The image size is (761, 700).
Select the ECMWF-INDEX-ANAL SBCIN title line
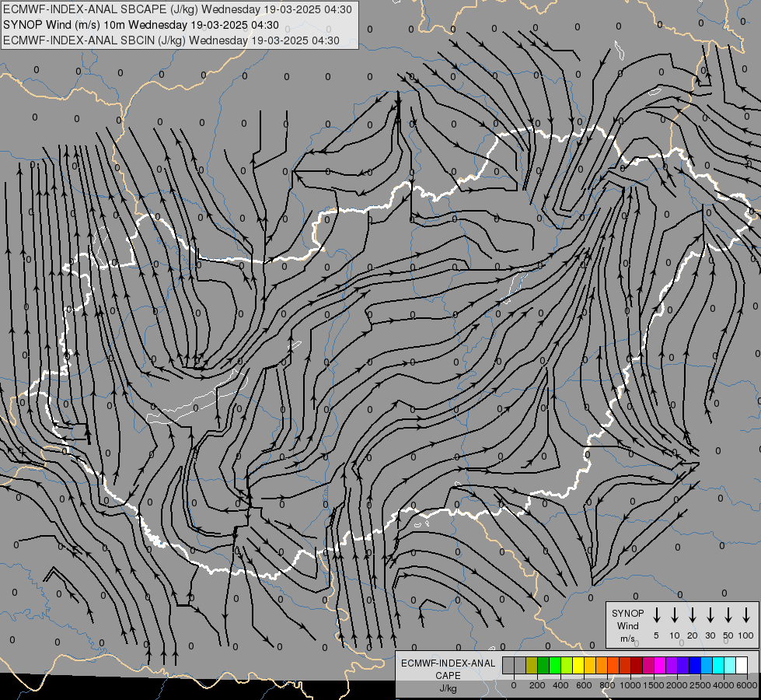171,40
